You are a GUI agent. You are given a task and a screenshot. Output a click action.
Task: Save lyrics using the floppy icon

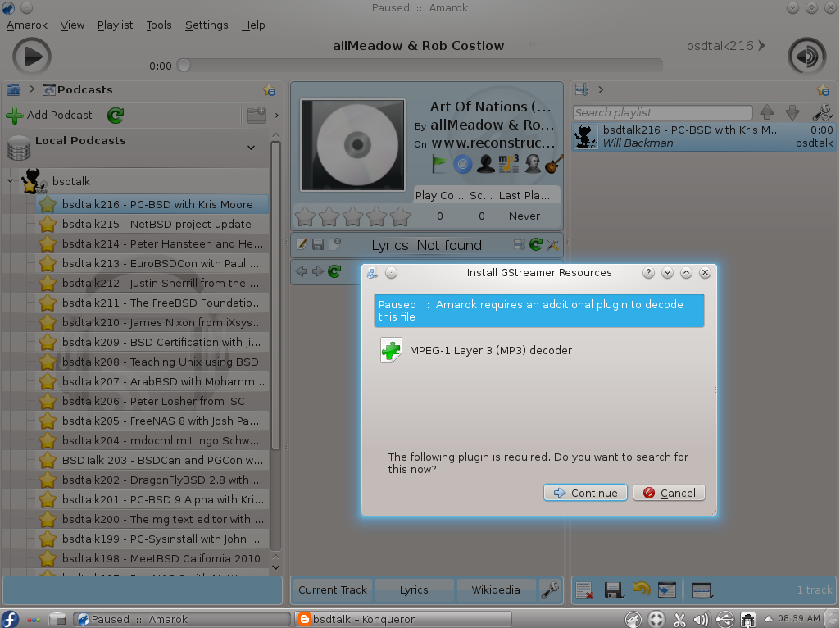(x=318, y=245)
